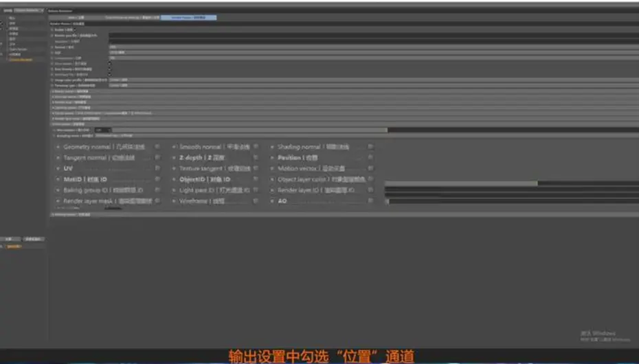Viewport: 639px width, 364px height.
Task: Click the animation dot beside AO
Action: [272, 201]
